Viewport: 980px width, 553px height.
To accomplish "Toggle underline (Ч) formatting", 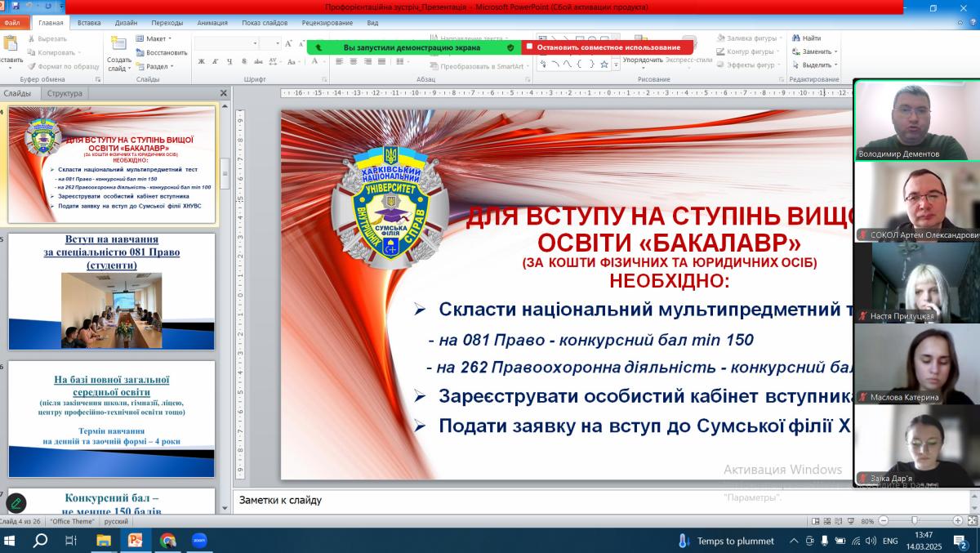I will tap(230, 61).
